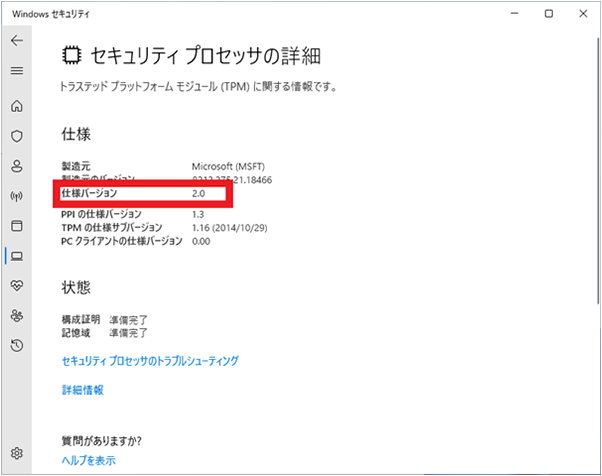
Task: Open セキュリティ プロセッサのトラブルシューティング link
Action: pos(150,360)
